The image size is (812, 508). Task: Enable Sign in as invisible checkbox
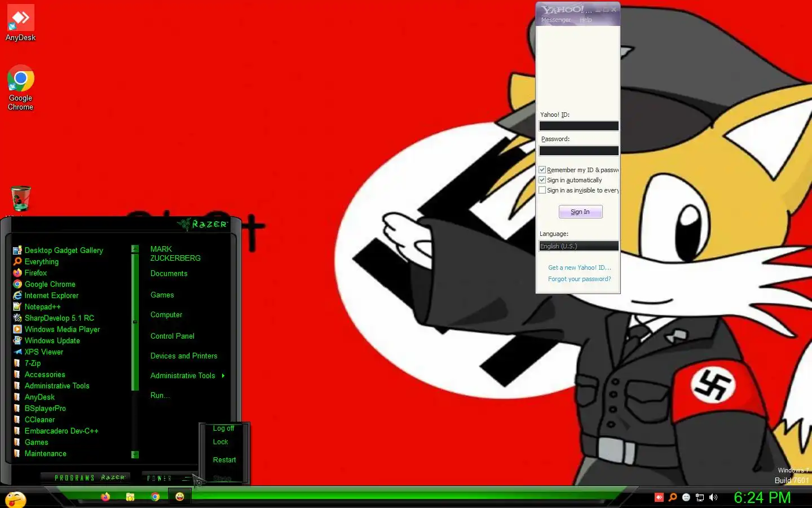pyautogui.click(x=542, y=190)
